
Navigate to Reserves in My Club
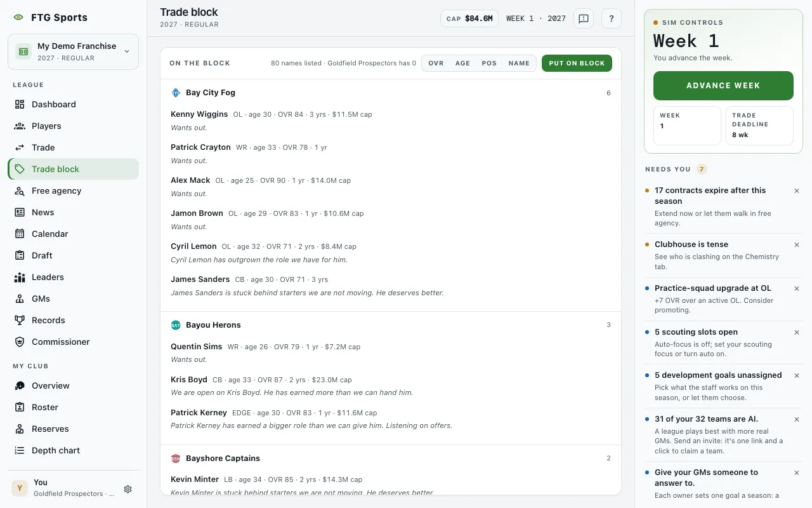coord(74,429)
